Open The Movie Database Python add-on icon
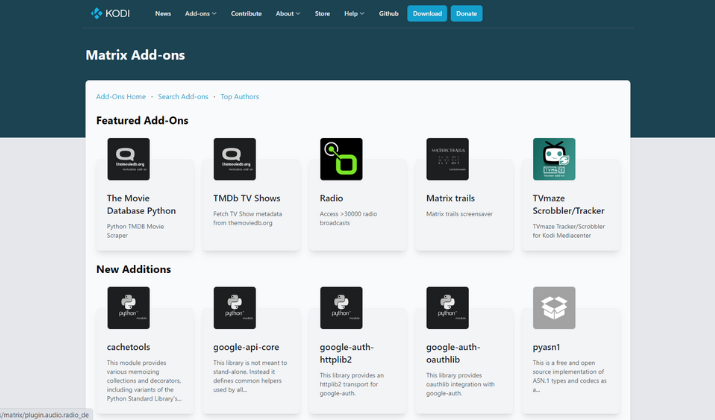Viewport: 715px width, 420px height. coord(129,159)
